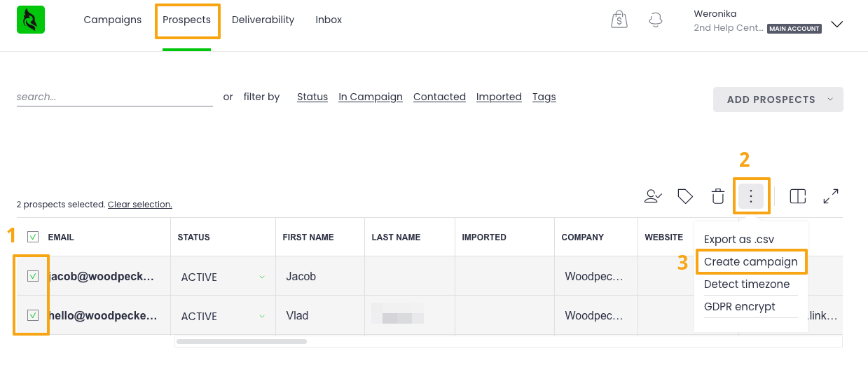The image size is (868, 372).
Task: Expand the table to fullscreen
Action: (831, 196)
